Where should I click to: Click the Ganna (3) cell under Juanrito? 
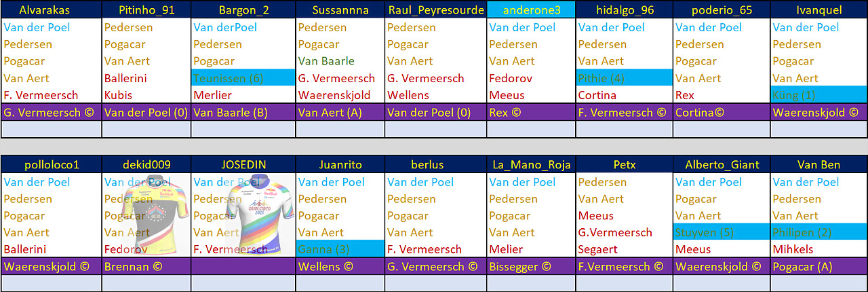[340, 249]
